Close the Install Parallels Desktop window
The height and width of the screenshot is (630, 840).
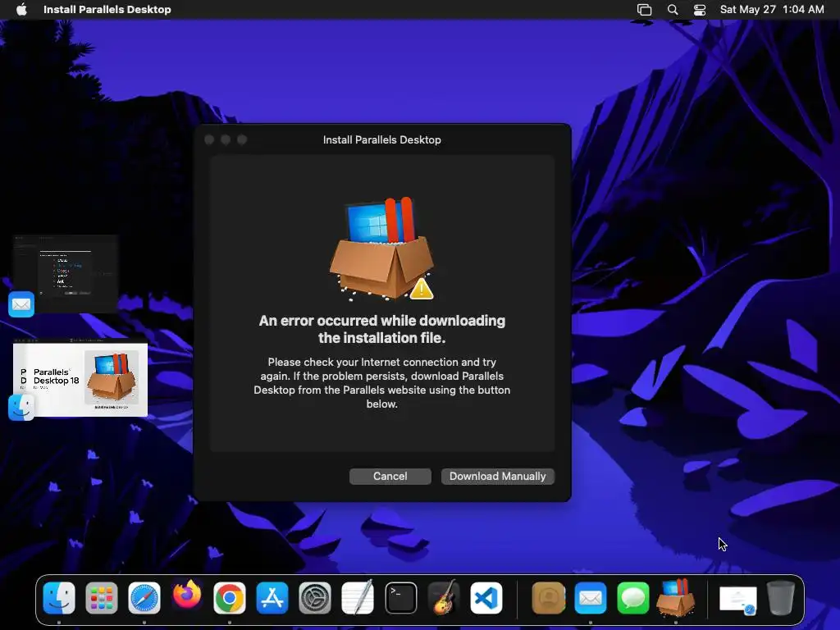click(x=209, y=139)
